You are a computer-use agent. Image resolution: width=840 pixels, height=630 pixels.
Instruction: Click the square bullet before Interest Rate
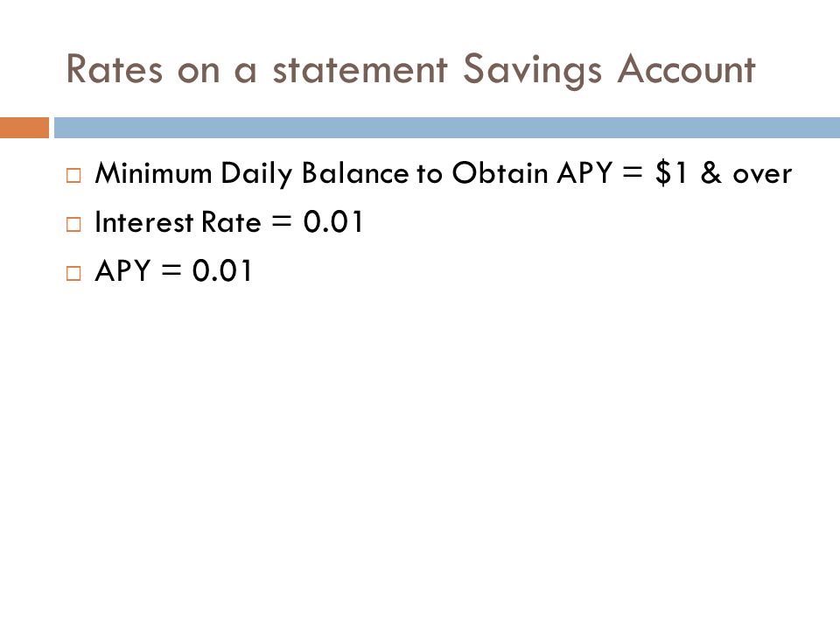[73, 224]
